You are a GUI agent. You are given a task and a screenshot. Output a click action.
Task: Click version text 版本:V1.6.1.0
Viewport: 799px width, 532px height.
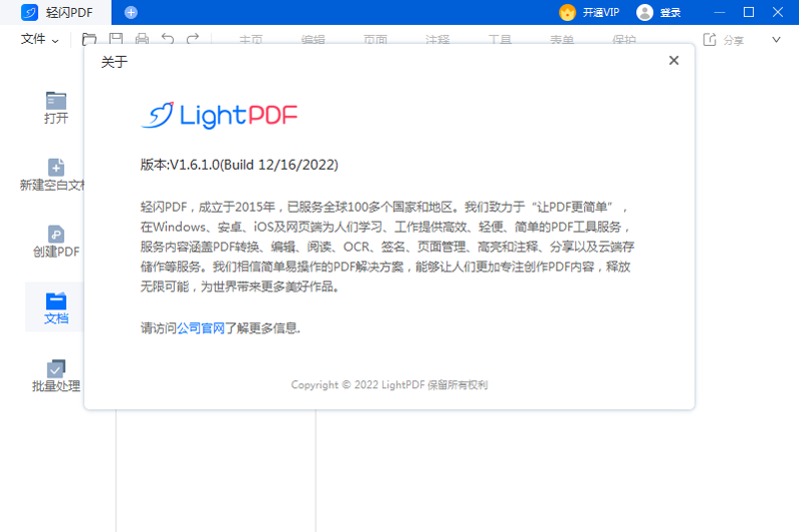239,165
